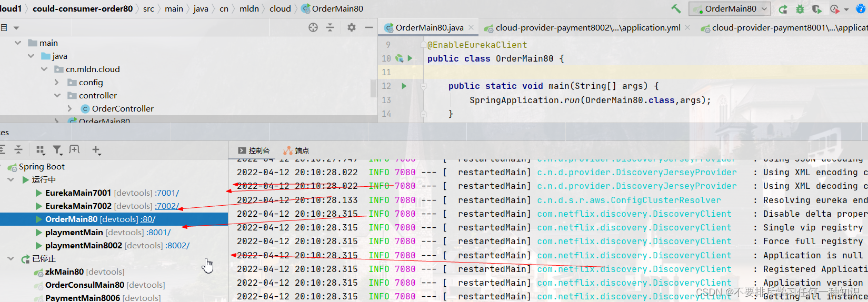868x302 pixels.
Task: Click the run gutter icon beside the main method
Action: (x=404, y=86)
